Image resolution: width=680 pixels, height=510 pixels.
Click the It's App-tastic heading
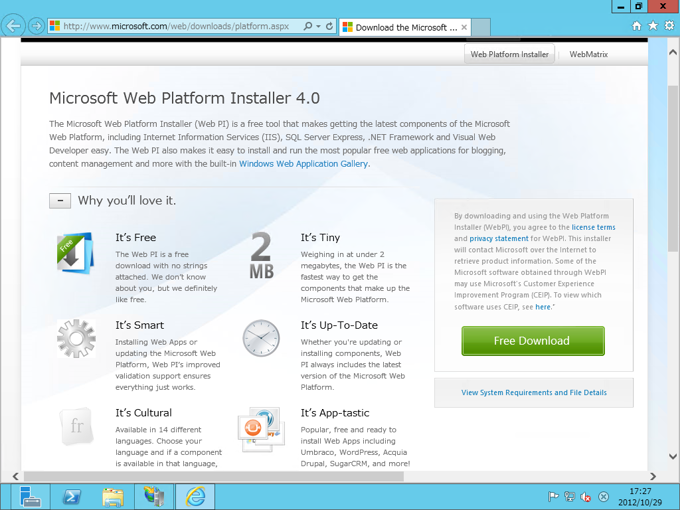pyautogui.click(x=335, y=413)
